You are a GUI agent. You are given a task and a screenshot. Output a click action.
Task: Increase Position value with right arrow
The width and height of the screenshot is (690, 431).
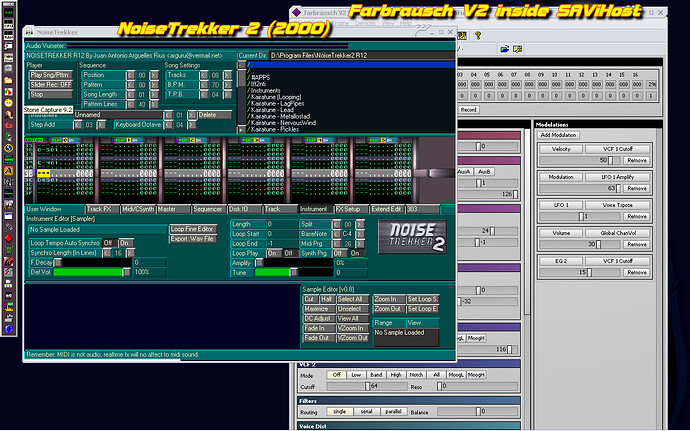coord(154,75)
